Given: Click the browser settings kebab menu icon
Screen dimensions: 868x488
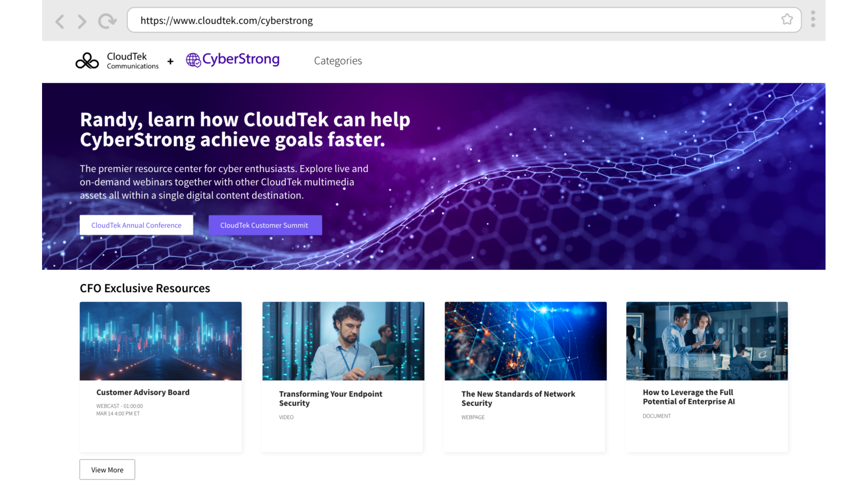Looking at the screenshot, I should tap(813, 20).
